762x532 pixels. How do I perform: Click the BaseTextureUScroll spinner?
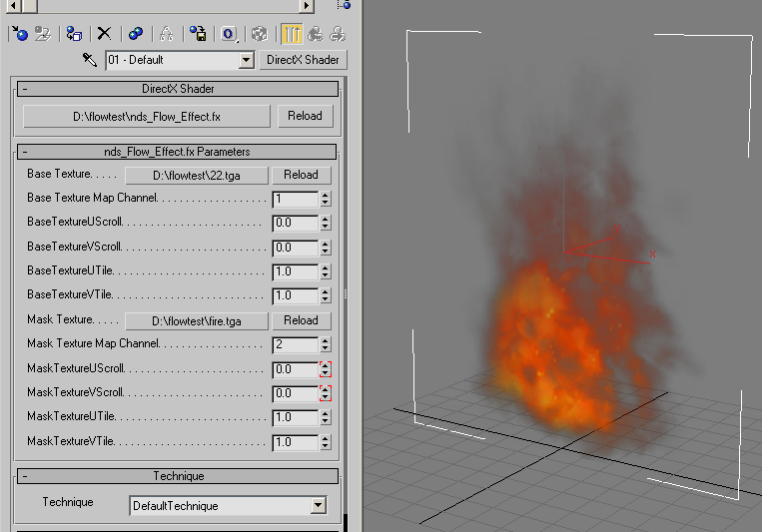pyautogui.click(x=326, y=223)
